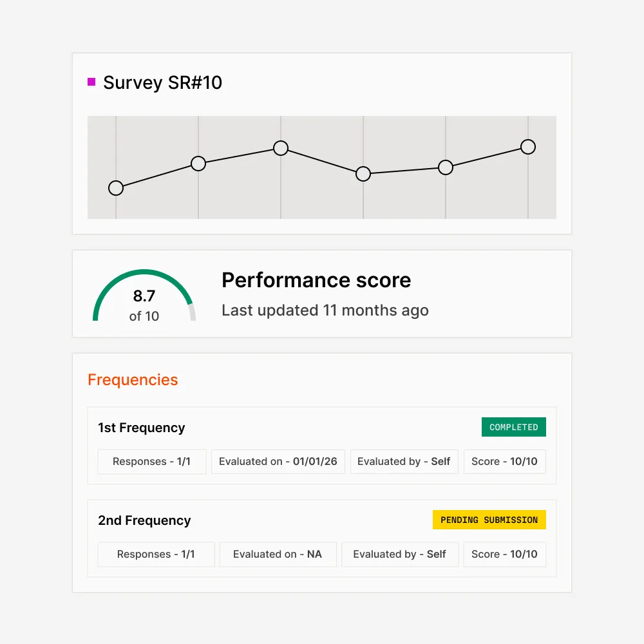Click Evaluated on 01/01/26 chip

278,462
